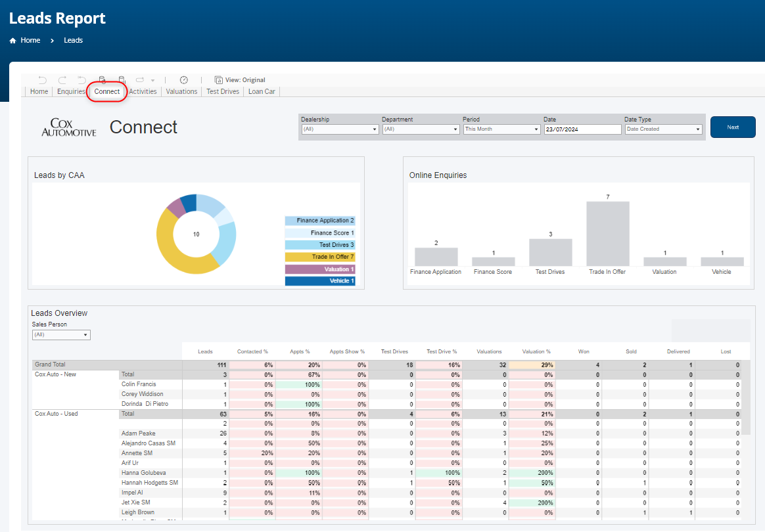Select the Leigh Brown row name

click(x=138, y=512)
